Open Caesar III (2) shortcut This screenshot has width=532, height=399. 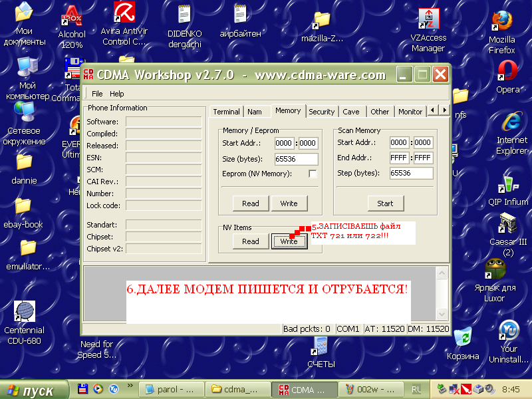508,235
